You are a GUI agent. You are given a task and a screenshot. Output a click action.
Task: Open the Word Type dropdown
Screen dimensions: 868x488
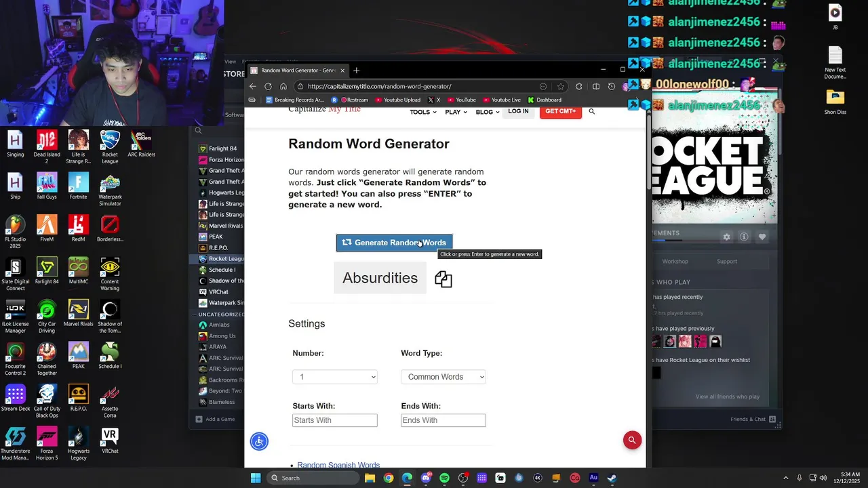pyautogui.click(x=443, y=377)
